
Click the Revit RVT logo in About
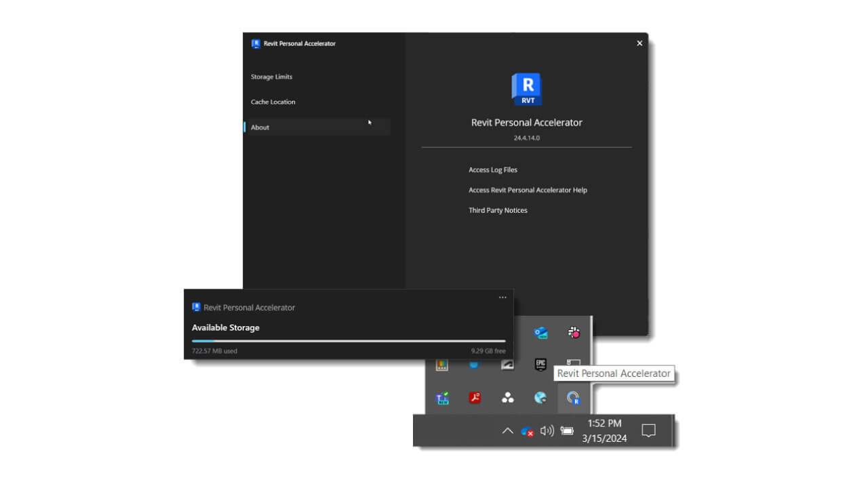point(527,89)
